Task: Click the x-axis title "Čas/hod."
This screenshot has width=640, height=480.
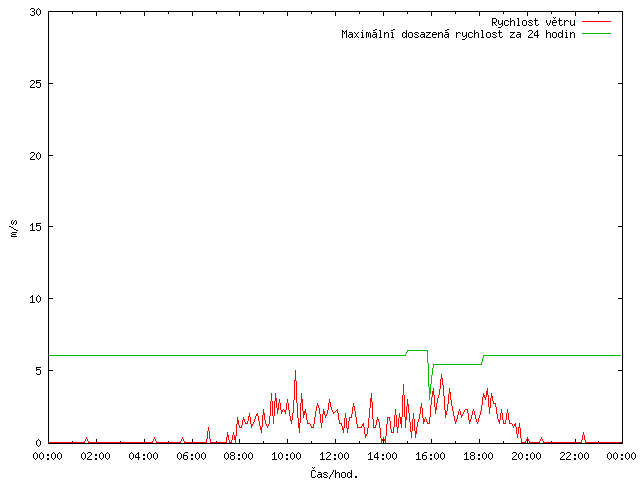Action: [334, 474]
